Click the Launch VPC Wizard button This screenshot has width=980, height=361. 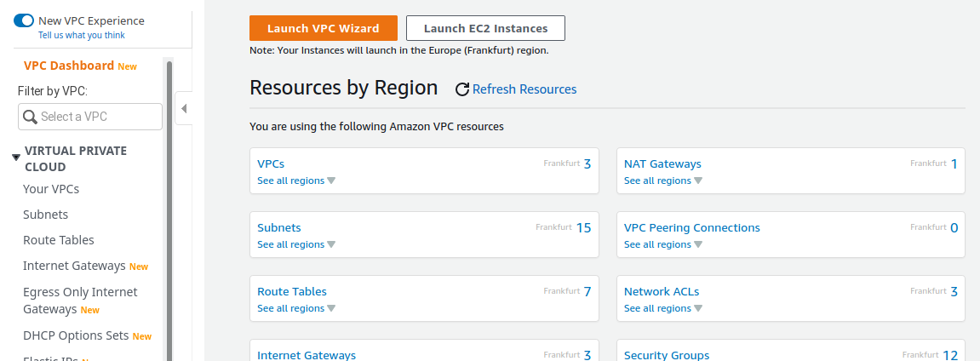click(x=324, y=28)
